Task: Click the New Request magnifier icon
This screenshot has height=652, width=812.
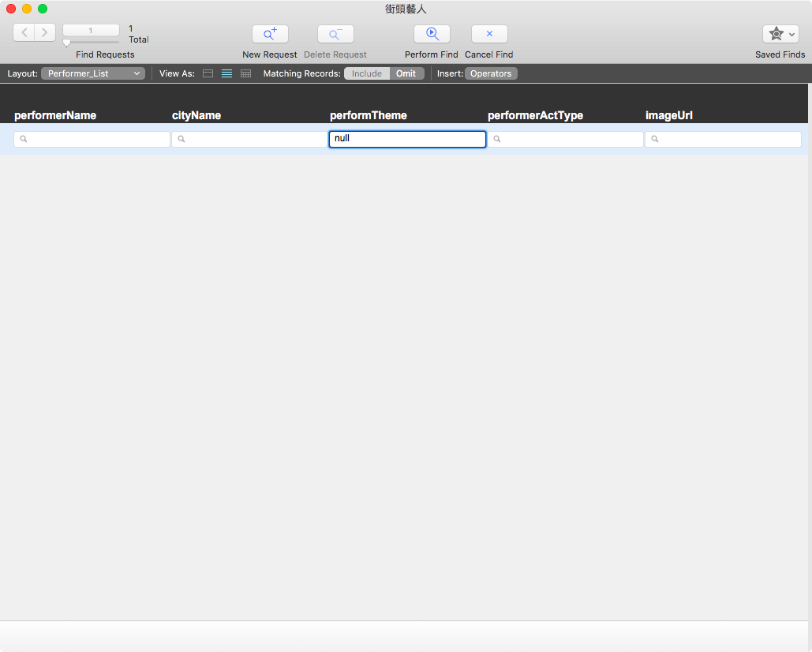Action: (270, 34)
